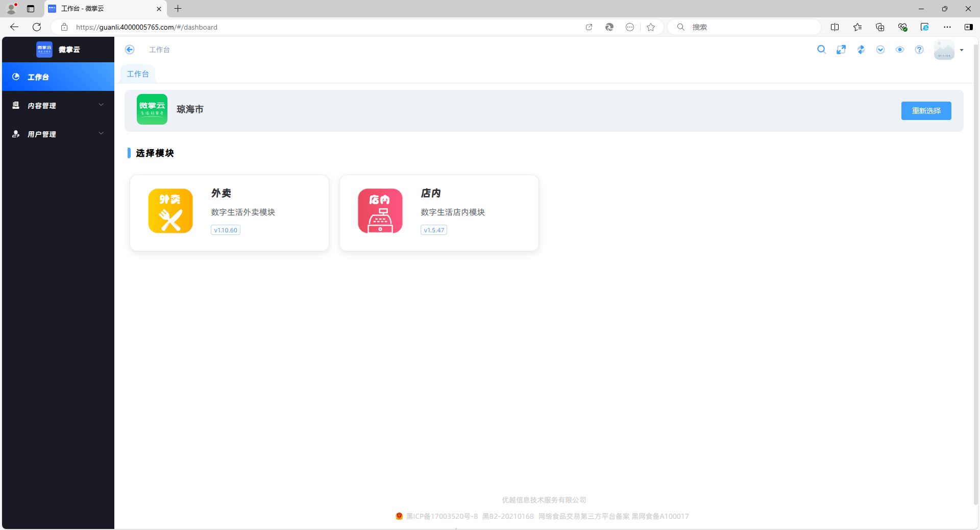Screen dimensions: 980x530
Task: Expand the 内容管理 sidebar menu
Action: click(58, 106)
